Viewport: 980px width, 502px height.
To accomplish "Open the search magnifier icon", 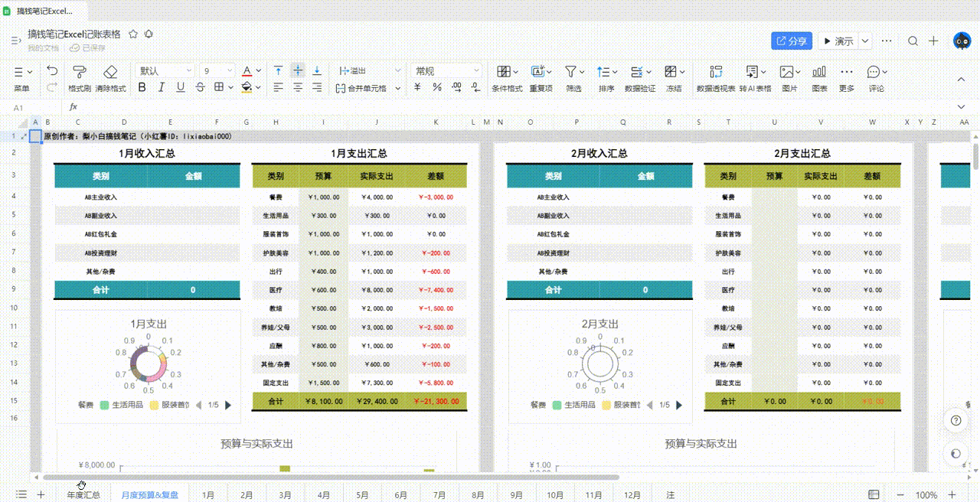I will coord(913,41).
